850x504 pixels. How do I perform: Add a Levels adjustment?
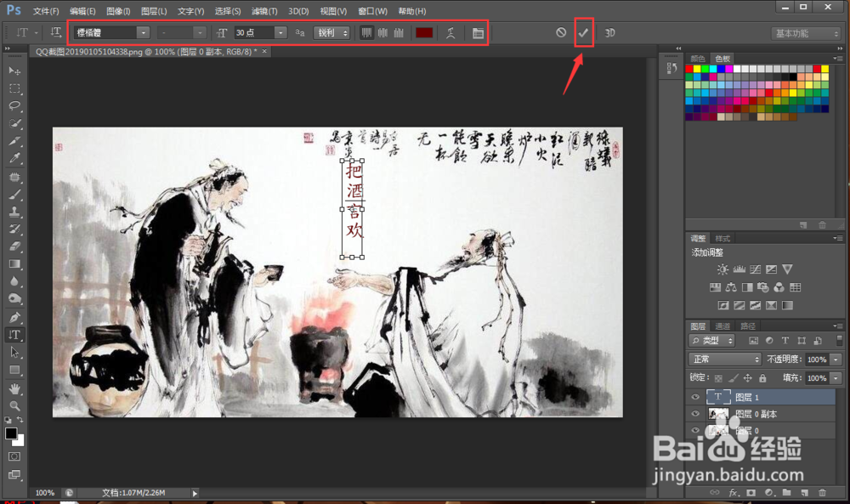[739, 269]
